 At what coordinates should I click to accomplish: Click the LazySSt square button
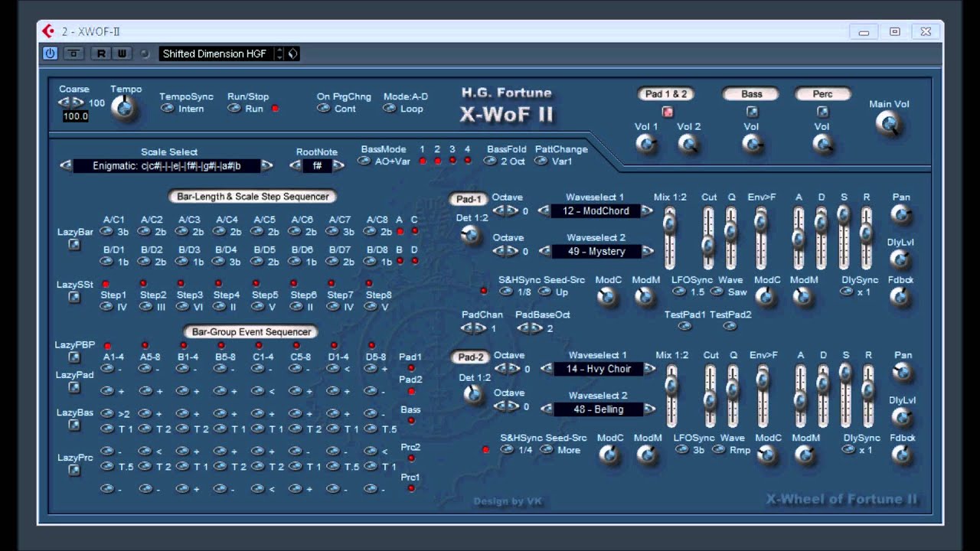coord(74,297)
